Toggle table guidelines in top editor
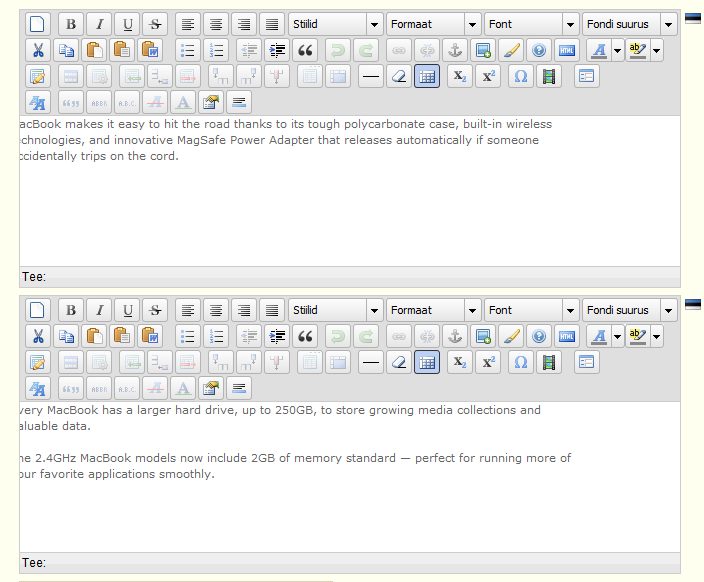 pyautogui.click(x=427, y=76)
